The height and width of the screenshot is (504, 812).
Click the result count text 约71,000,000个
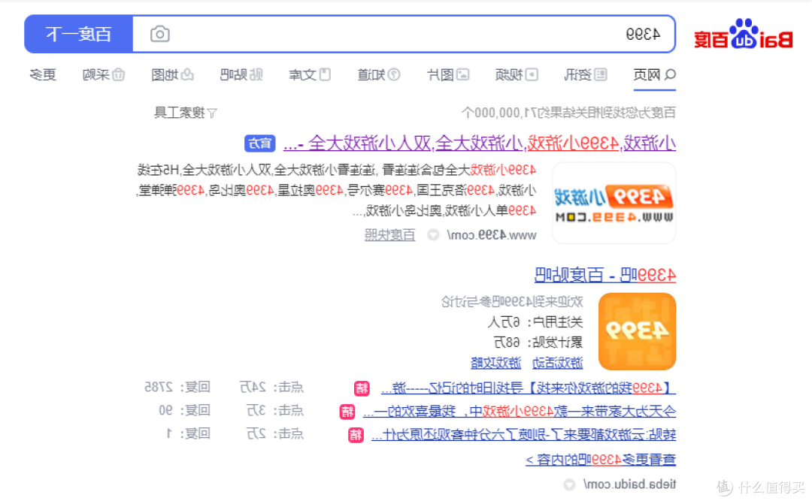click(x=568, y=112)
